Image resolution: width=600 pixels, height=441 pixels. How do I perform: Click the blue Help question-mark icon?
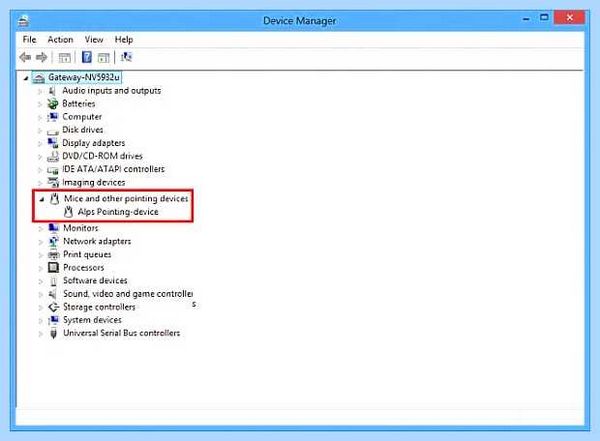pos(87,57)
